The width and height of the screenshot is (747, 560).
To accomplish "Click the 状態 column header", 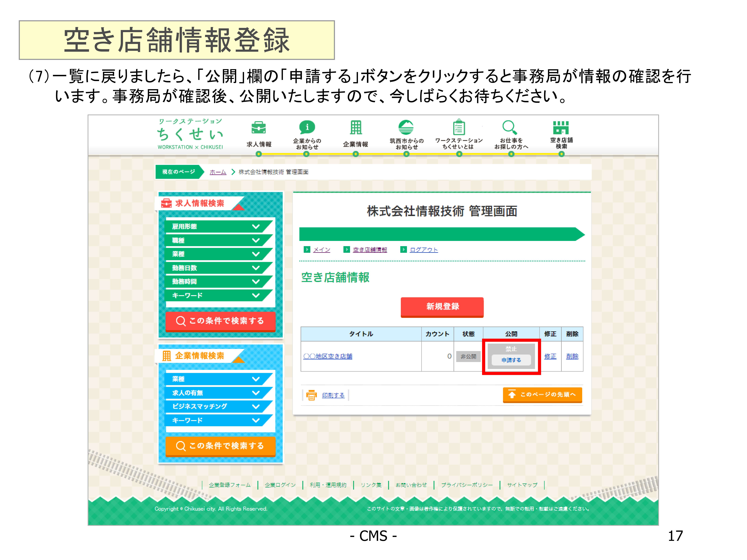I will tap(468, 334).
